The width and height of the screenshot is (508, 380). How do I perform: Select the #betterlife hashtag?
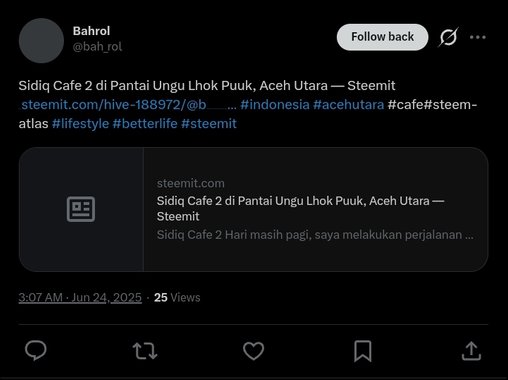pos(145,124)
